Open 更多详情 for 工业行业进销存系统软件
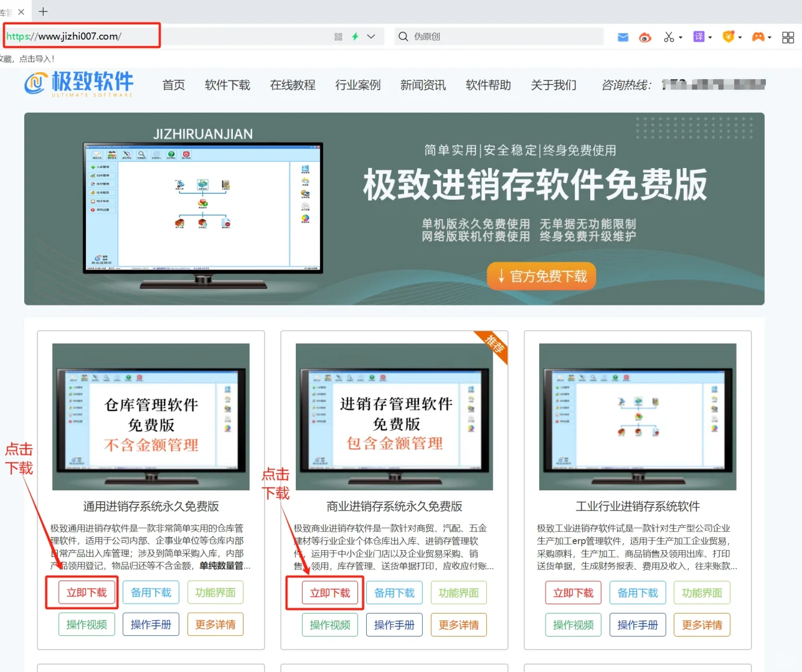This screenshot has height=672, width=802. [x=702, y=624]
